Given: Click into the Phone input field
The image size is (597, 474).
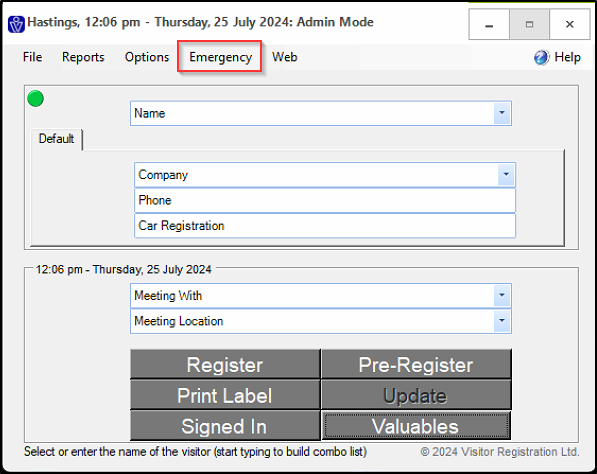Looking at the screenshot, I should point(325,200).
